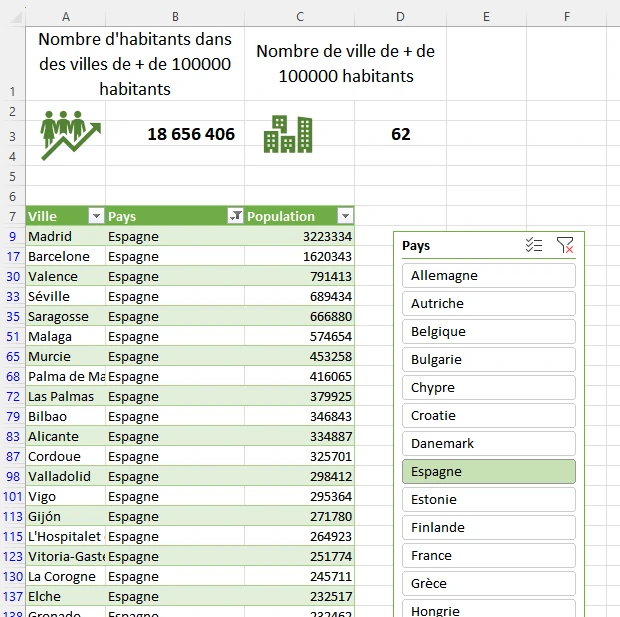
Task: Select the row 9 header
Action: click(x=13, y=236)
